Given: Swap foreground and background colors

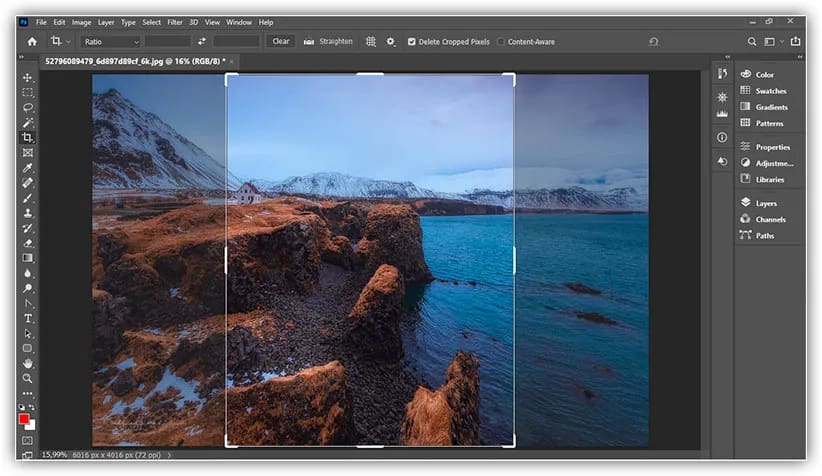Looking at the screenshot, I should click(x=32, y=407).
